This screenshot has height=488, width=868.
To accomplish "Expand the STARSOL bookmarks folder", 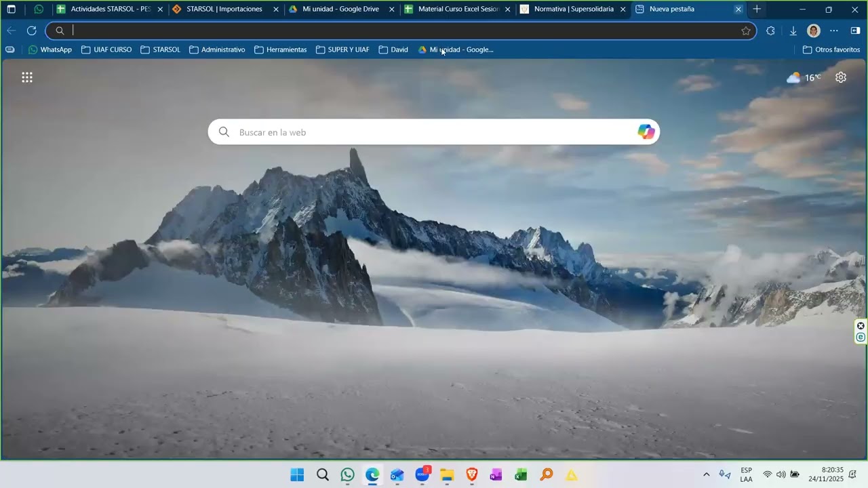I will tap(161, 49).
